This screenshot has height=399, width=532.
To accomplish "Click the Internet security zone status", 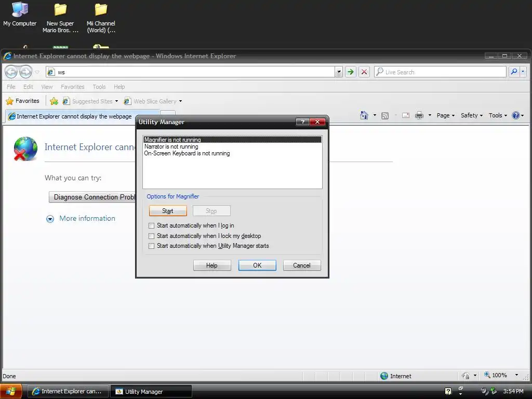I will [395, 376].
